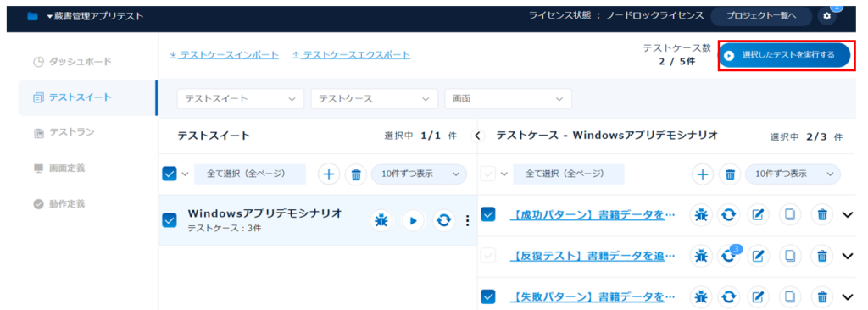The width and height of the screenshot is (868, 310).
Task: Open the three-dot menu for Windowsアプリデモシナリオ
Action: 467,221
